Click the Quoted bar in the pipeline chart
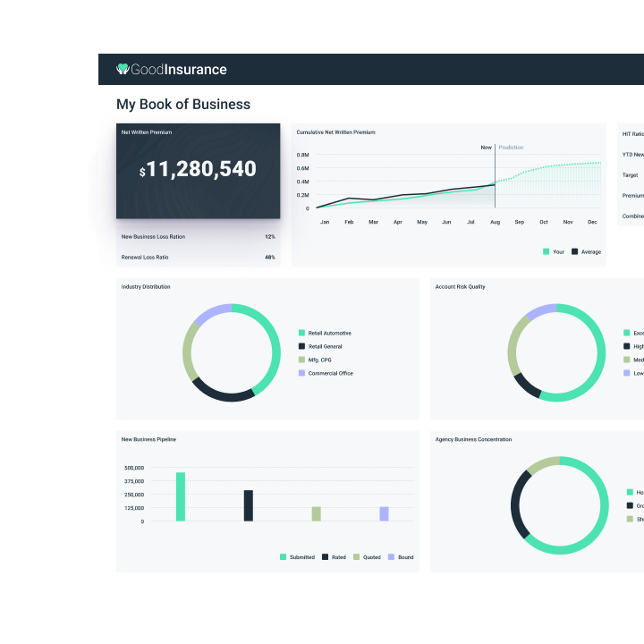Image resolution: width=644 pixels, height=644 pixels. pyautogui.click(x=317, y=513)
